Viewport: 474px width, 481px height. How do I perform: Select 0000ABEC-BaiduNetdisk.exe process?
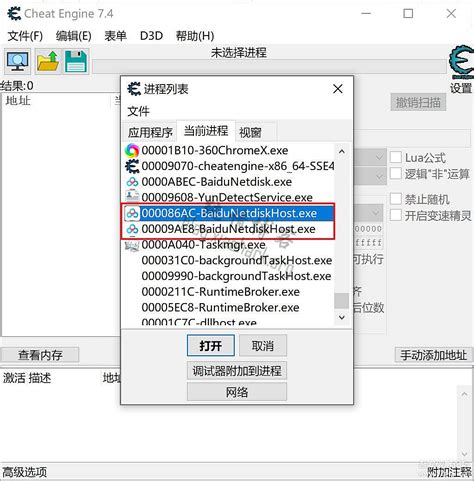click(x=229, y=182)
